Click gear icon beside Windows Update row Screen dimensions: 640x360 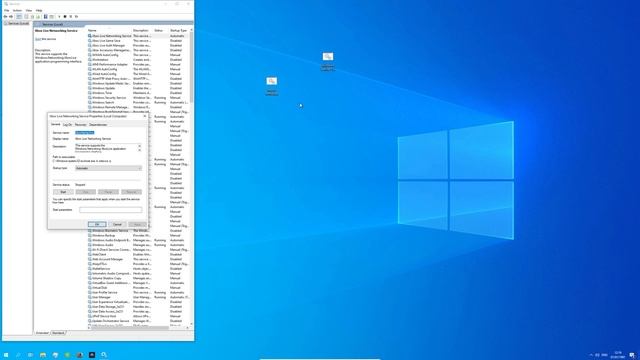[x=90, y=88]
